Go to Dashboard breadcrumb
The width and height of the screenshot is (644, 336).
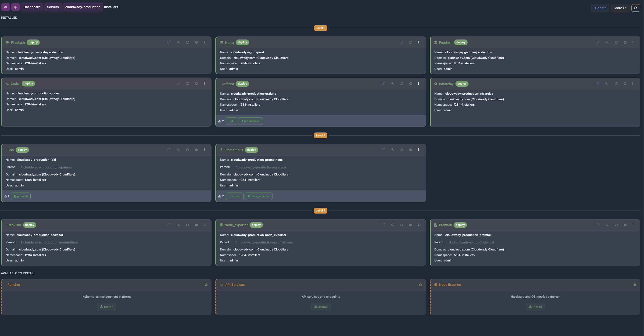pyautogui.click(x=32, y=7)
